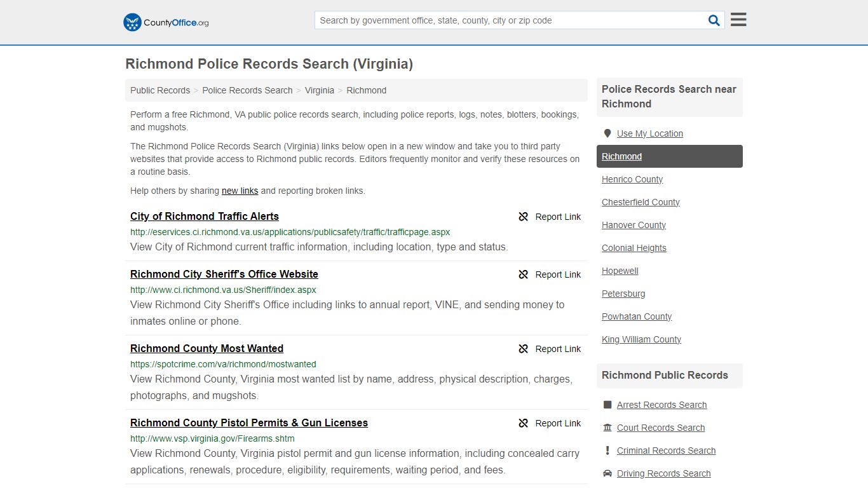
Task: Select Powhatan County in sidebar
Action: (637, 316)
